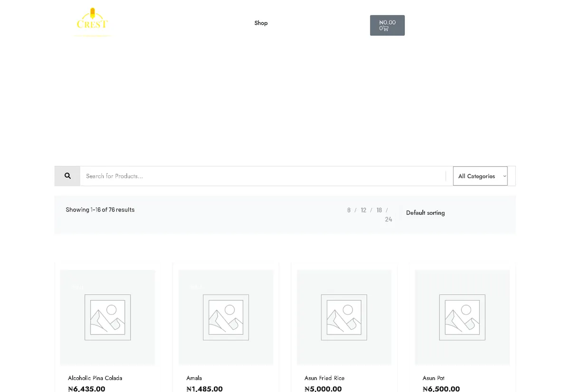Screen dimensions: 570x392
Task: Open the Default sorting dropdown
Action: click(x=426, y=213)
